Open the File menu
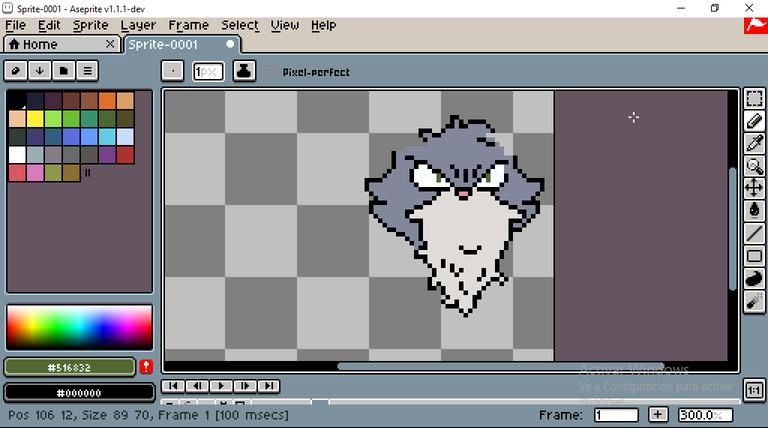The height and width of the screenshot is (428, 768). [x=16, y=25]
